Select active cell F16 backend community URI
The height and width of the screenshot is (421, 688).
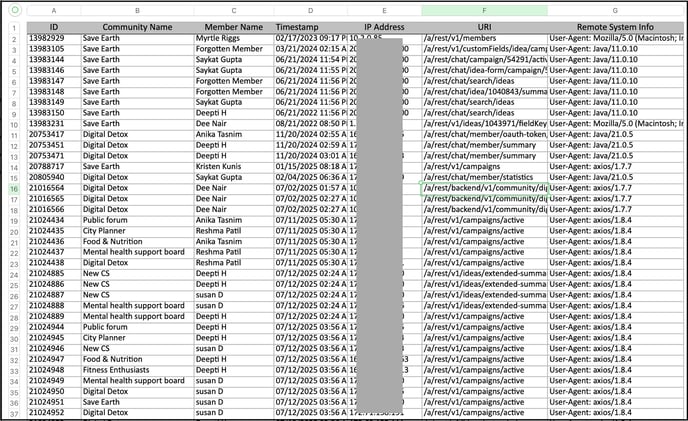[x=484, y=188]
